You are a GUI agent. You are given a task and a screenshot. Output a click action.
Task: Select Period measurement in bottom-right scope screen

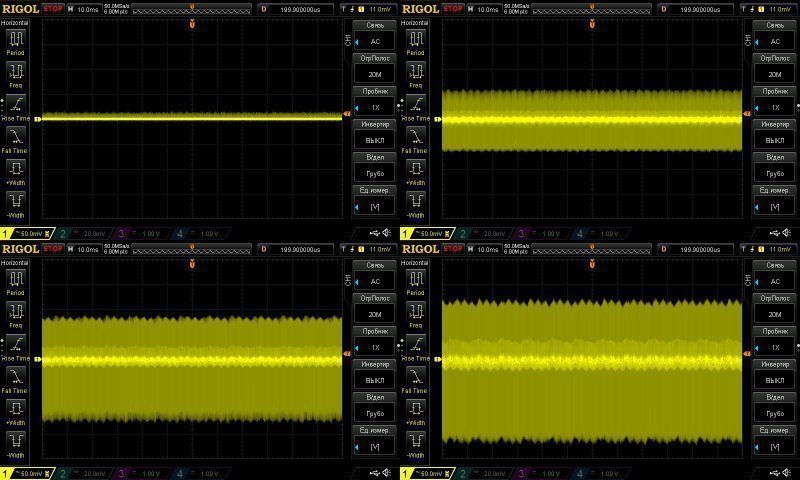[415, 283]
